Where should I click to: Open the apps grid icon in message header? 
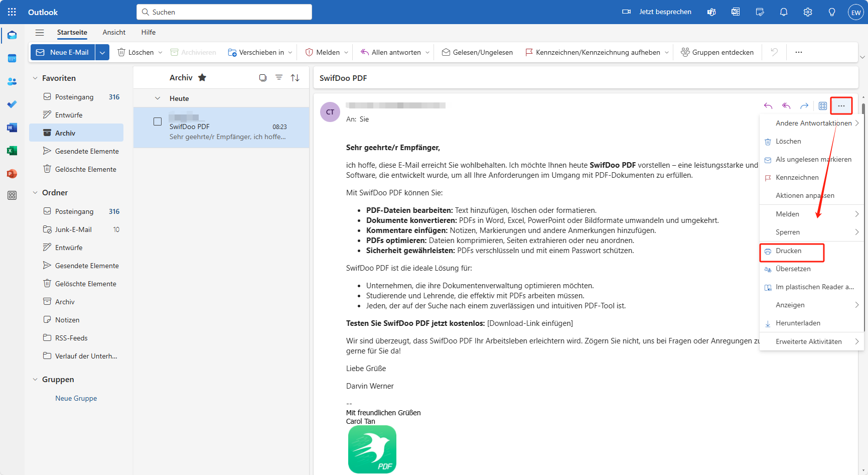[x=823, y=106]
